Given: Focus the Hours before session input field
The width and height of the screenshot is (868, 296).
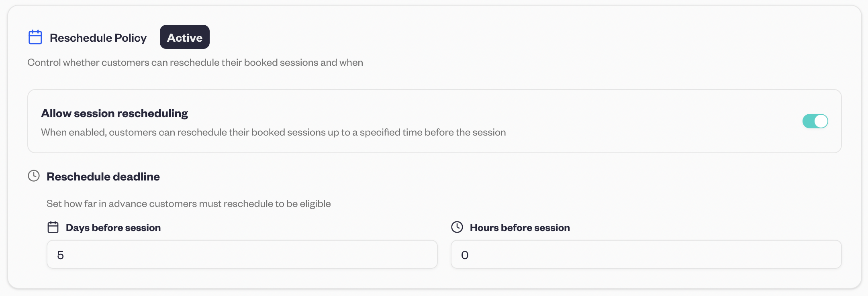Looking at the screenshot, I should (646, 254).
